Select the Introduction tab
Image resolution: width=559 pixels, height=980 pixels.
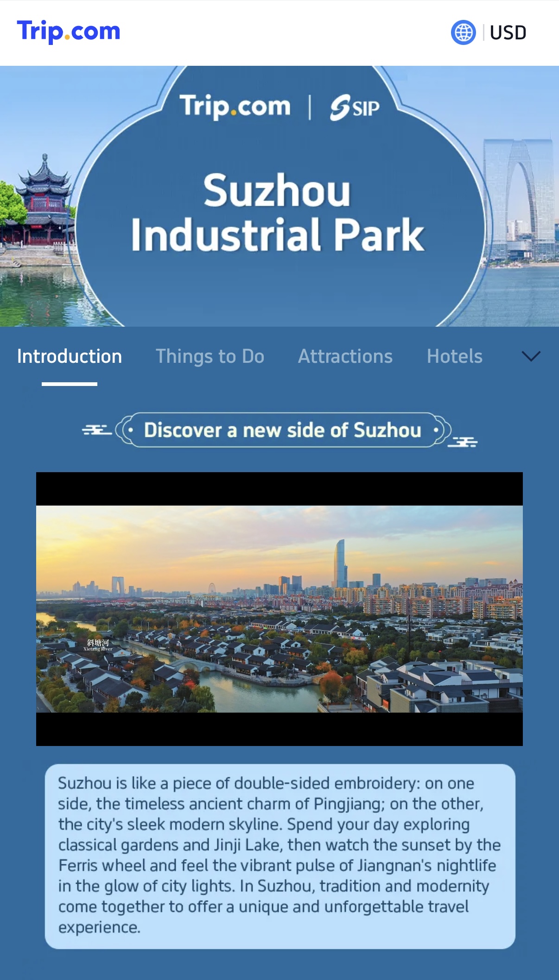pos(70,356)
